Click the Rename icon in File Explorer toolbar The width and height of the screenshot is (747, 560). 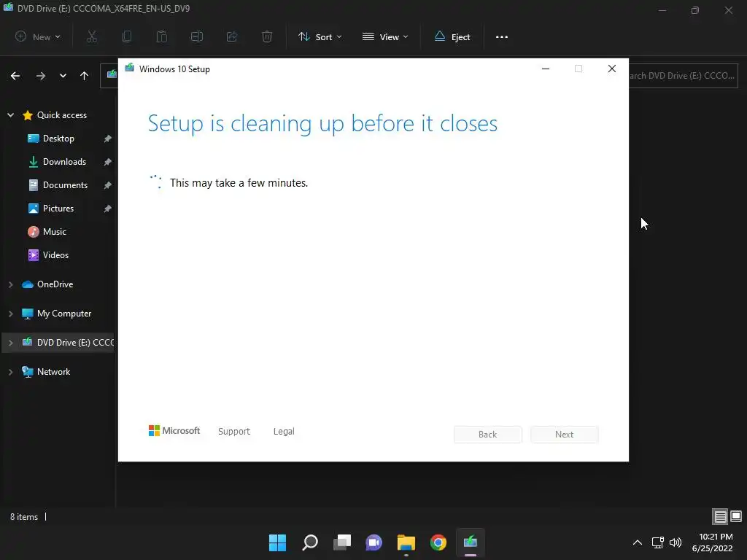197,36
